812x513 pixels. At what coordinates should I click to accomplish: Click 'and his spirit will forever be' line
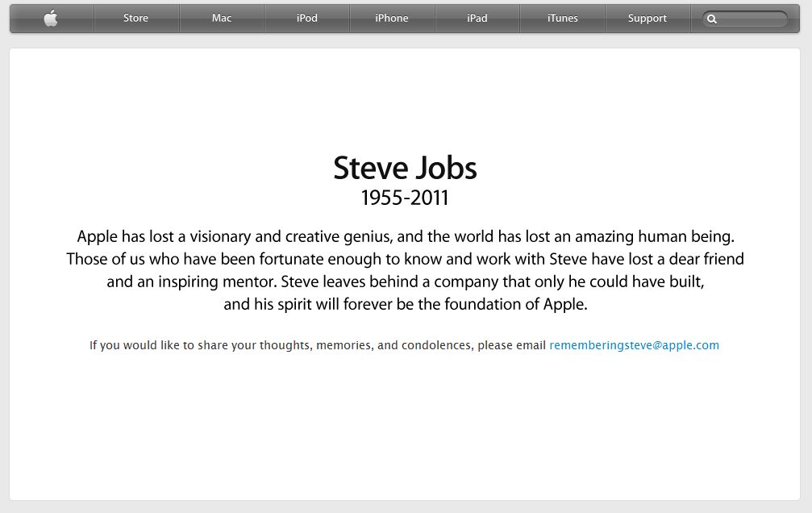(406, 304)
